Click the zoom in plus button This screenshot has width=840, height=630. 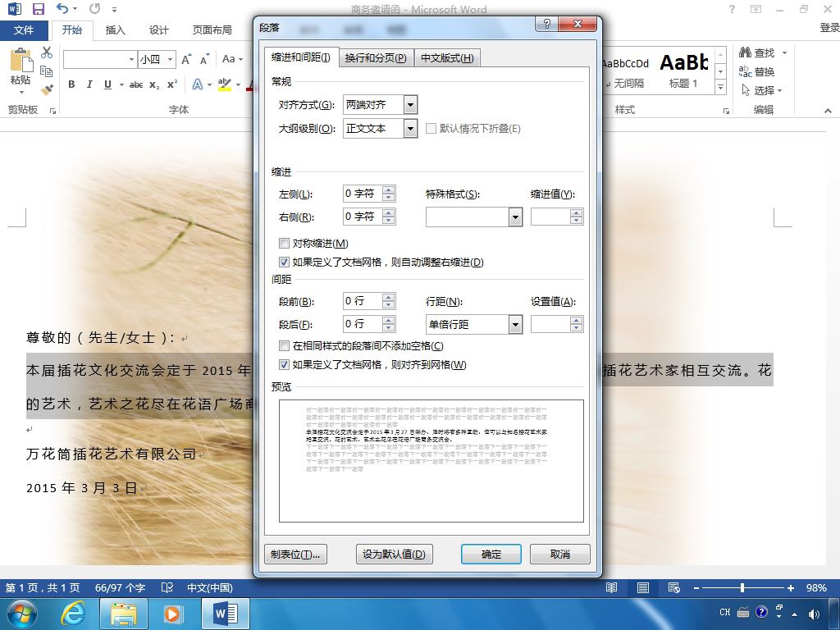790,587
